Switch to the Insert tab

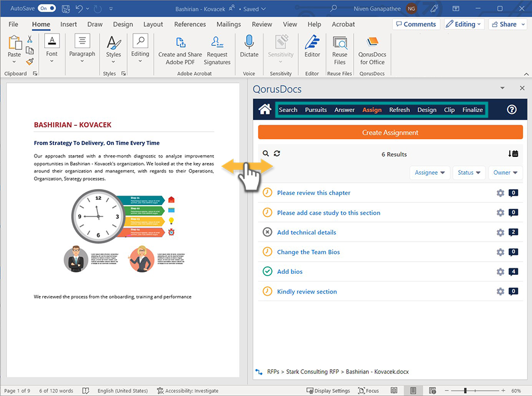[69, 24]
